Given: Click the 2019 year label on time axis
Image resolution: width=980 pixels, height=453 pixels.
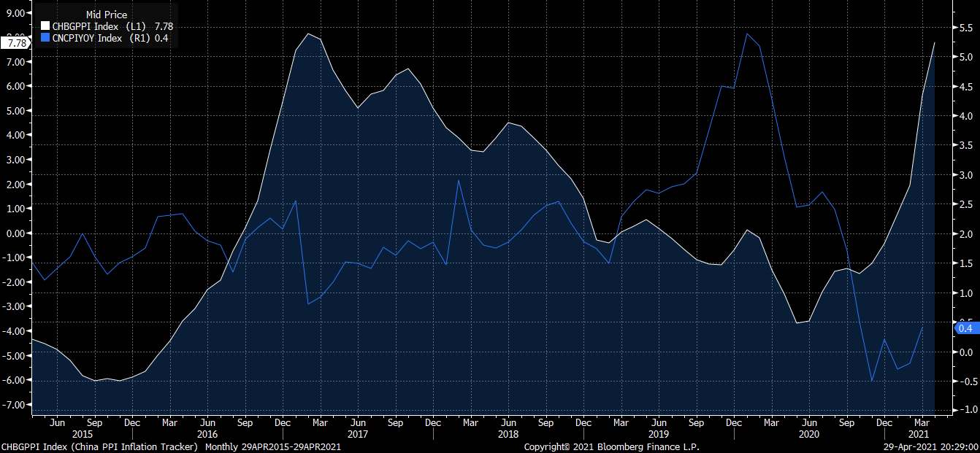Looking at the screenshot, I should tap(658, 434).
